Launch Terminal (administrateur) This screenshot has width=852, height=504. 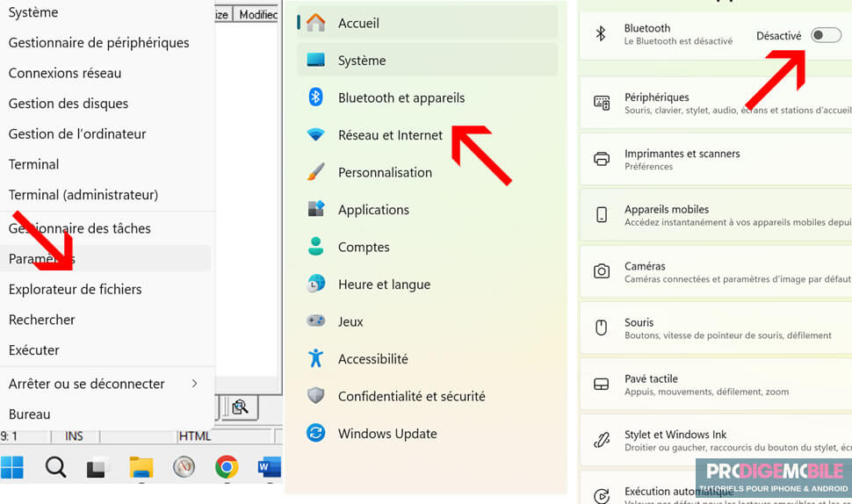pos(83,195)
